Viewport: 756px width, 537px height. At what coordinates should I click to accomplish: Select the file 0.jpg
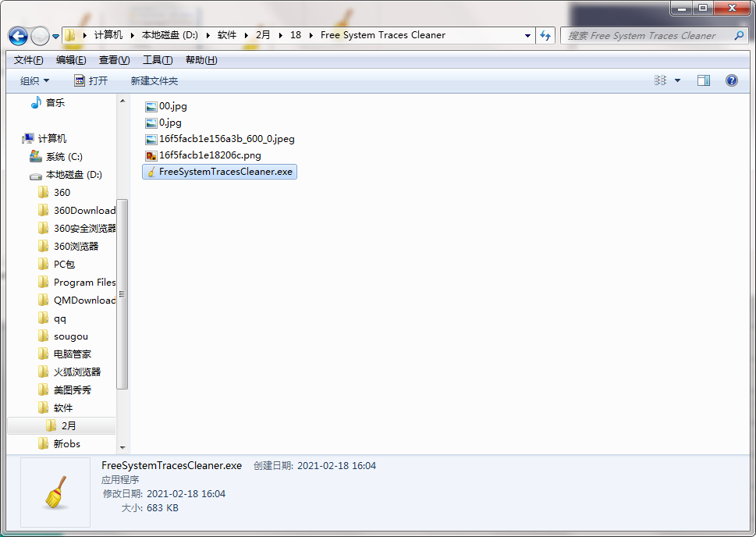tap(163, 123)
